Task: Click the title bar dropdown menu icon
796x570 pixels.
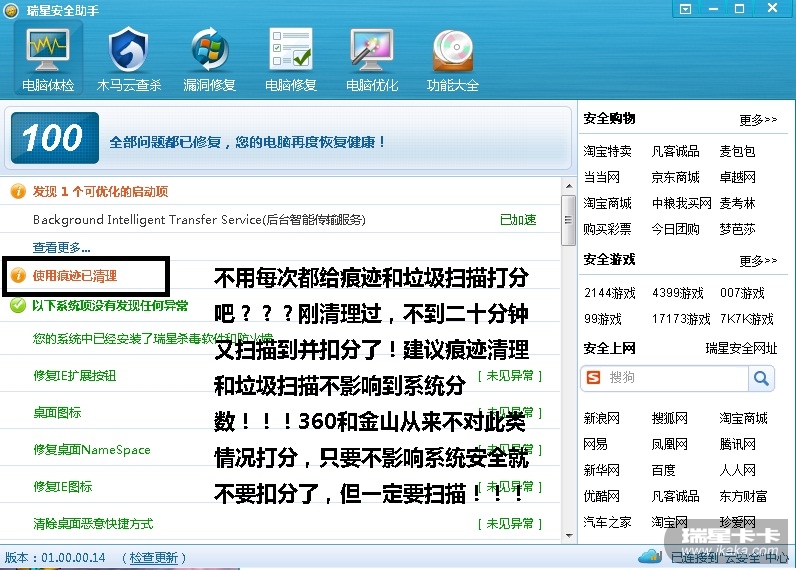Action: (685, 9)
